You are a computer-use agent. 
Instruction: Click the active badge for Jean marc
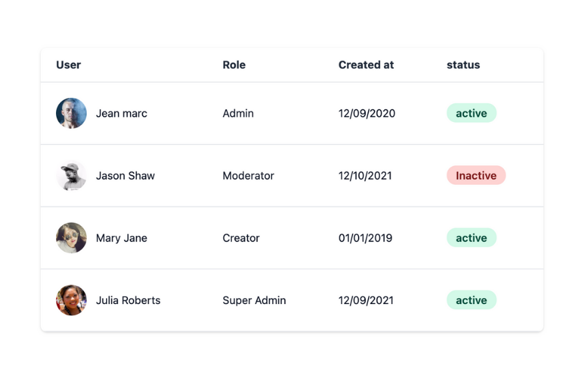pyautogui.click(x=471, y=113)
